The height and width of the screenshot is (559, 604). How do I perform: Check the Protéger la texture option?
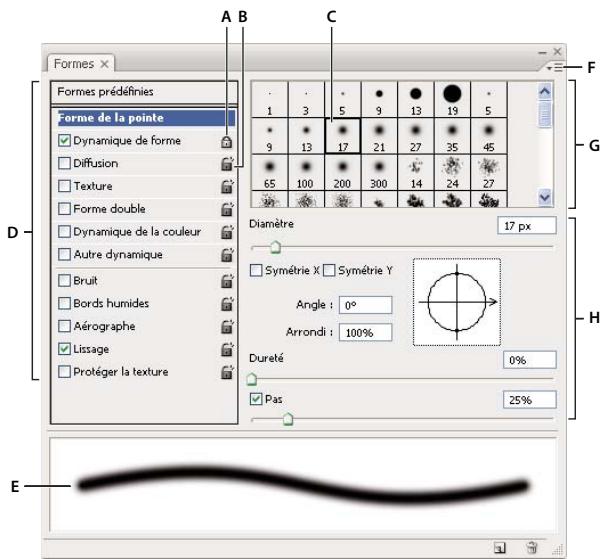click(x=64, y=371)
